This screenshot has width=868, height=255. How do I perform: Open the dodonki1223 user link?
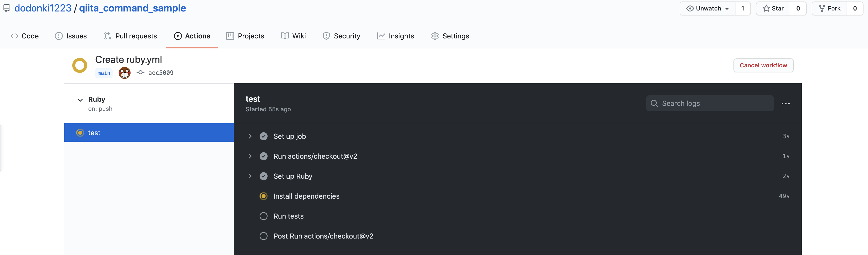point(43,8)
